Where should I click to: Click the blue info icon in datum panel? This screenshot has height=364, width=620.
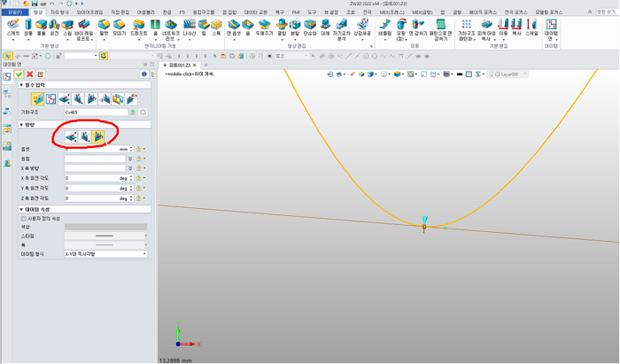tap(143, 74)
